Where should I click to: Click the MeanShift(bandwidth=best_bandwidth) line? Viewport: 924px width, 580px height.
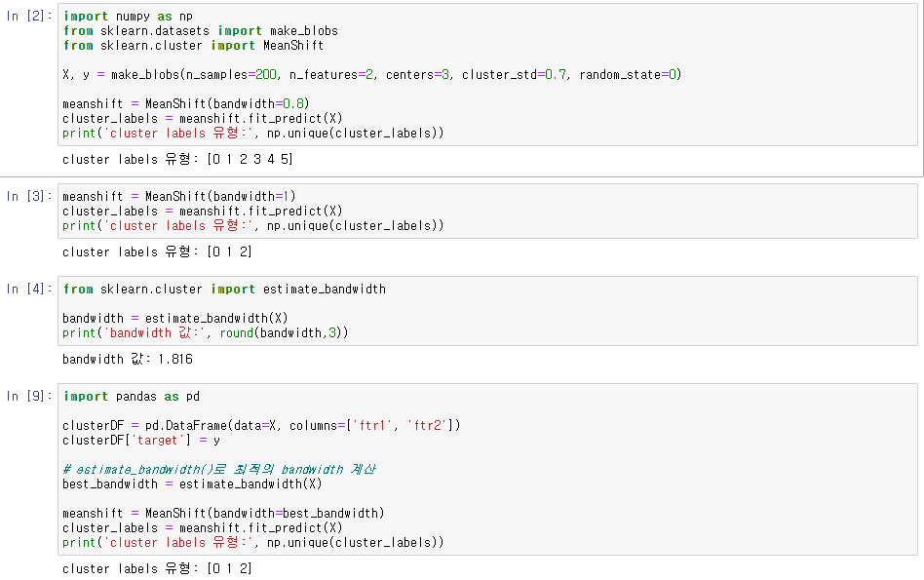point(223,514)
